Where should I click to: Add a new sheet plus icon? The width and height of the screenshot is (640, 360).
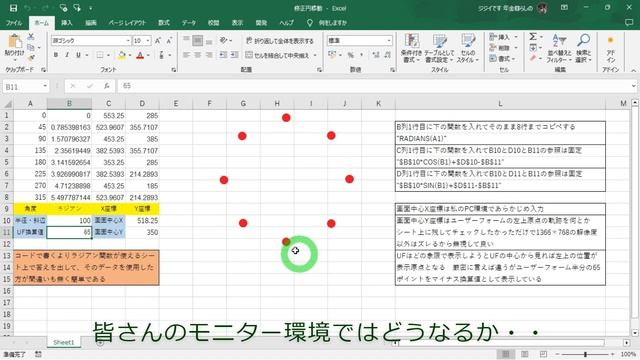[x=100, y=343]
